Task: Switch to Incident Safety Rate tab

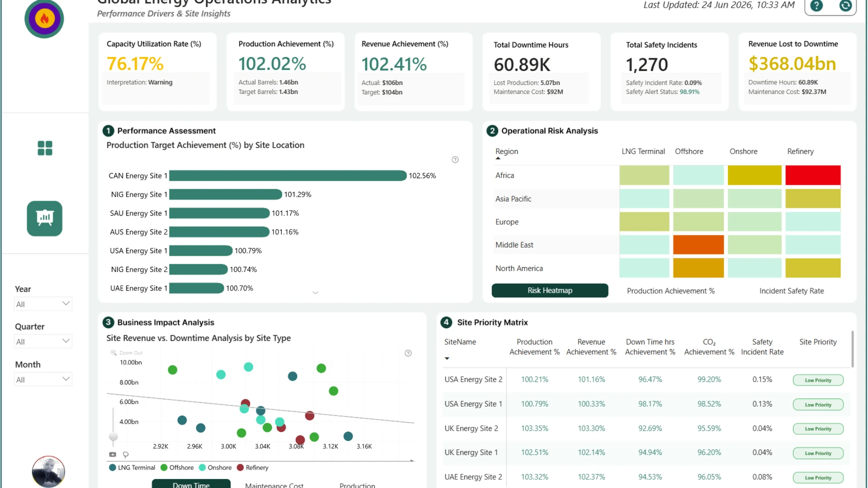Action: pos(792,291)
